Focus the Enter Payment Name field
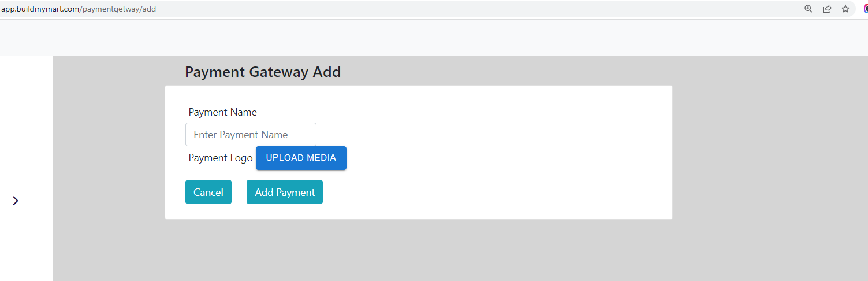Image resolution: width=868 pixels, height=281 pixels. tap(251, 134)
